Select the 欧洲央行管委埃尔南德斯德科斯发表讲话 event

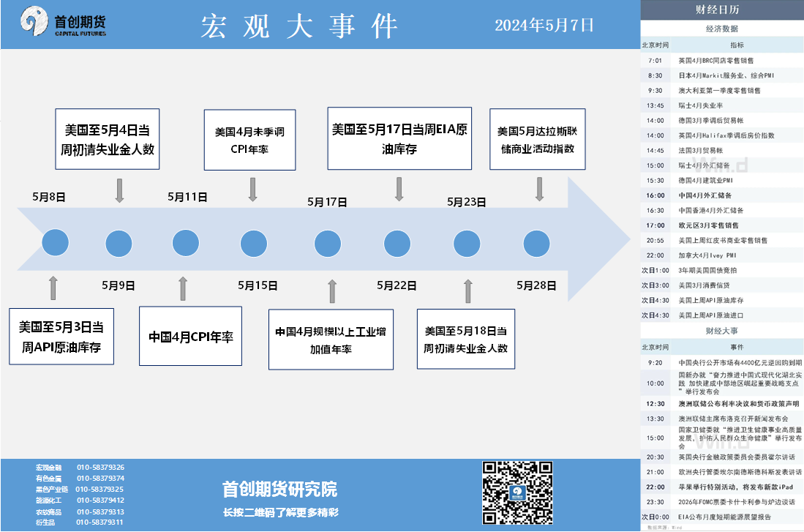point(722,472)
